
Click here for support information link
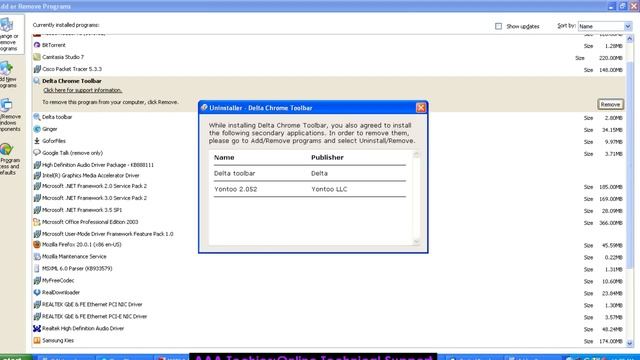82,90
